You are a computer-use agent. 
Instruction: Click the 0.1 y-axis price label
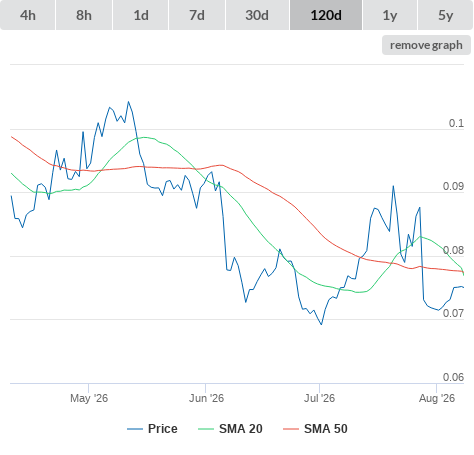(x=456, y=123)
